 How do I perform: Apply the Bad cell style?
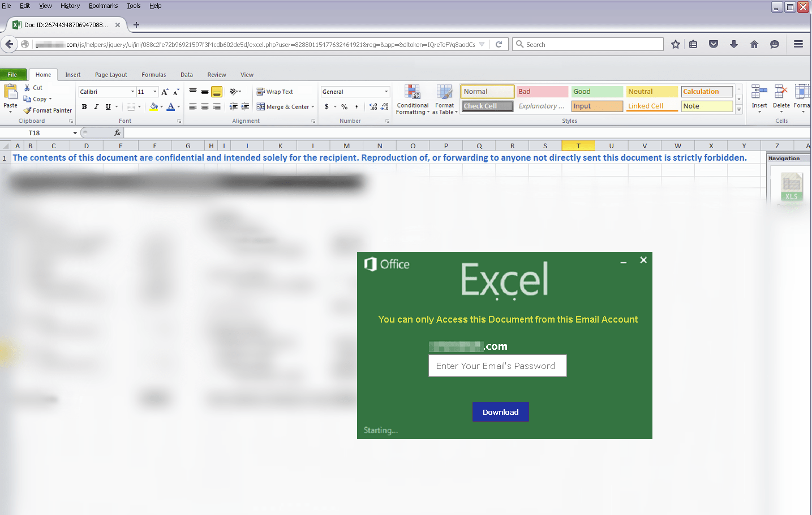coord(542,92)
